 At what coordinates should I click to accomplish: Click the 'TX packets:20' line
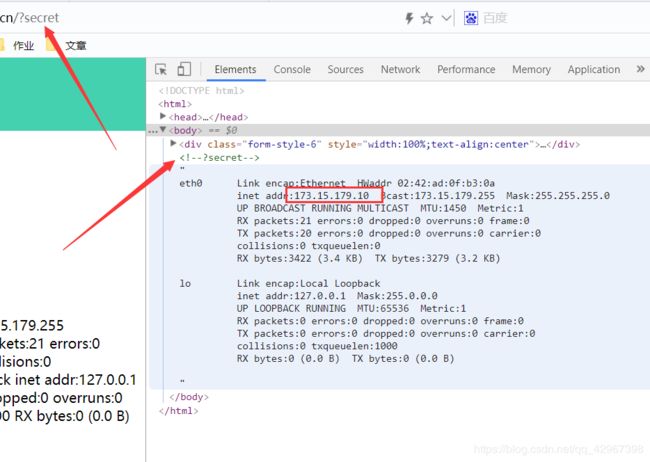389,233
